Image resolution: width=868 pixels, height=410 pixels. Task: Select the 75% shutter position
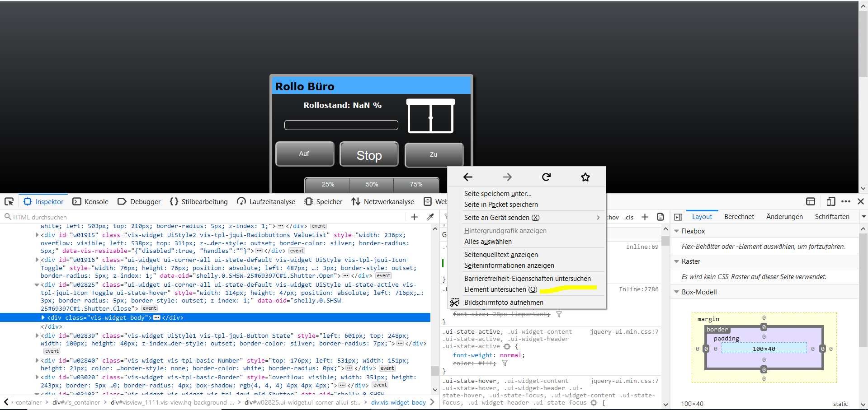(x=416, y=185)
